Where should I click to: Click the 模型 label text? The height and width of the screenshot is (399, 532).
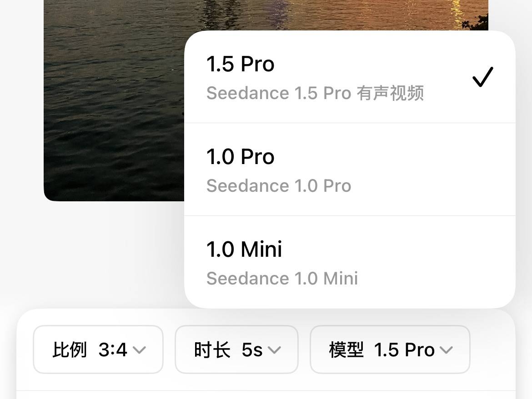tap(346, 350)
